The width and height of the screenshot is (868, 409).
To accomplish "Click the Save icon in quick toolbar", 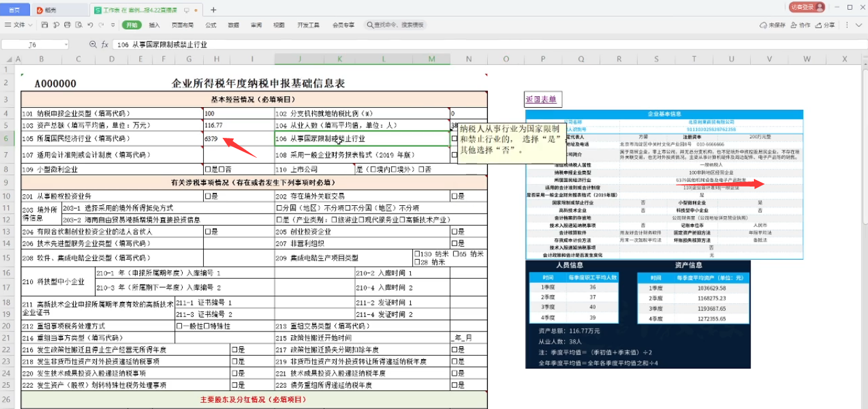I will point(45,25).
